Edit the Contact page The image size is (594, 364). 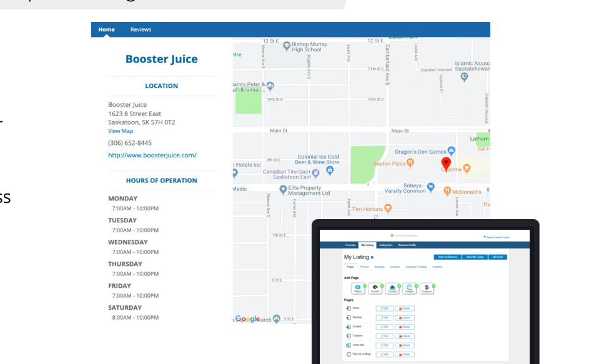[x=385, y=327]
